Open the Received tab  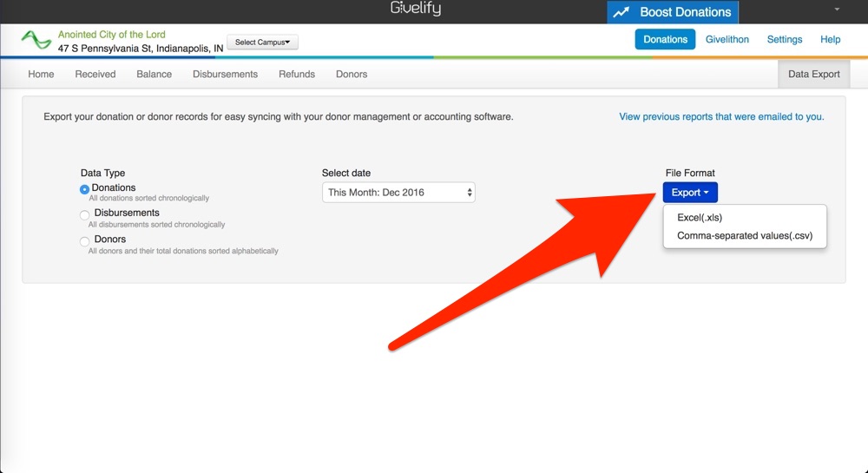(95, 74)
